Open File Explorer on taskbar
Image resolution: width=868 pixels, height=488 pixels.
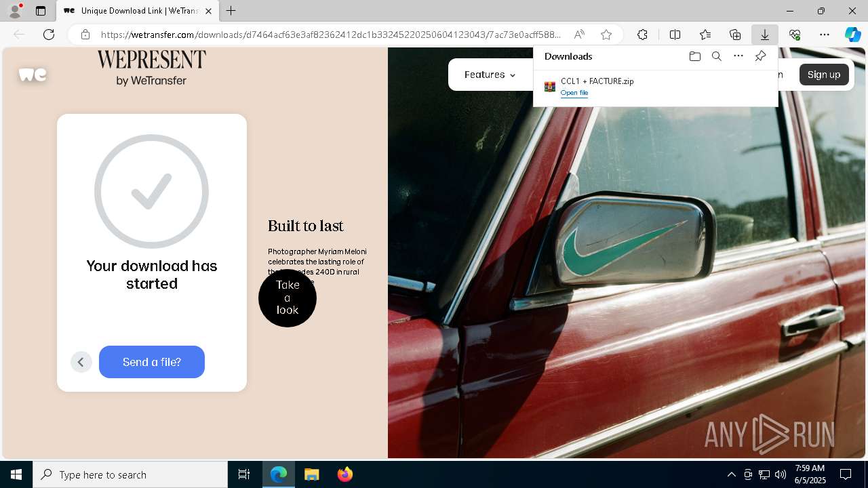[x=311, y=474]
